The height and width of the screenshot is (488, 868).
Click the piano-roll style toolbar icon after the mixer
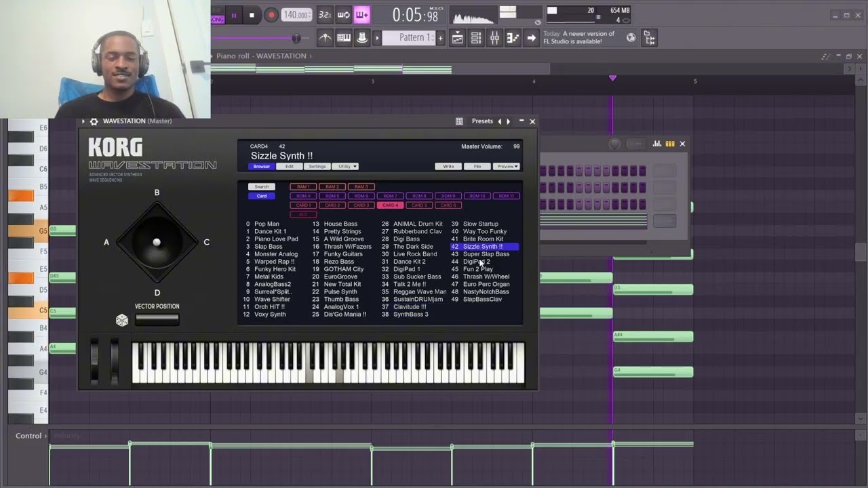513,38
